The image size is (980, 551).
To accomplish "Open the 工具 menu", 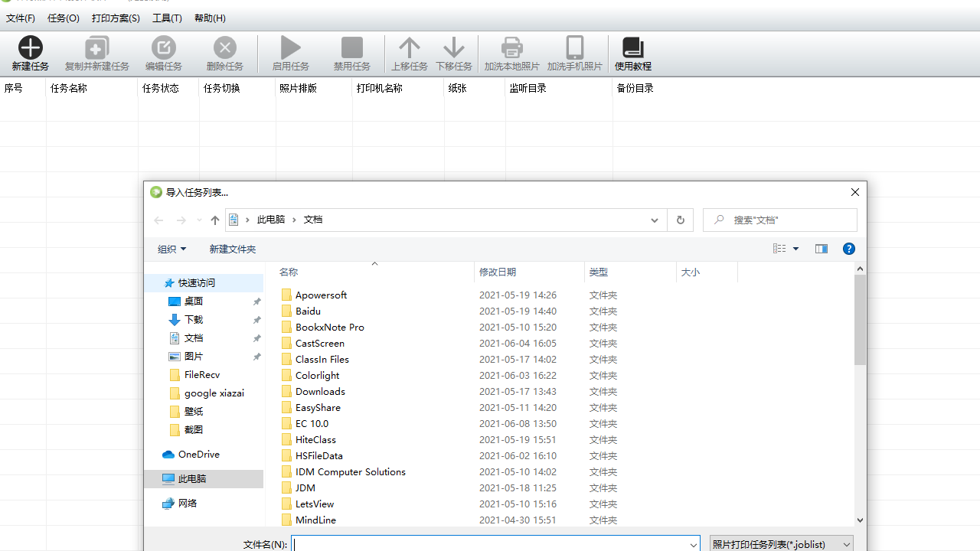I will [167, 18].
